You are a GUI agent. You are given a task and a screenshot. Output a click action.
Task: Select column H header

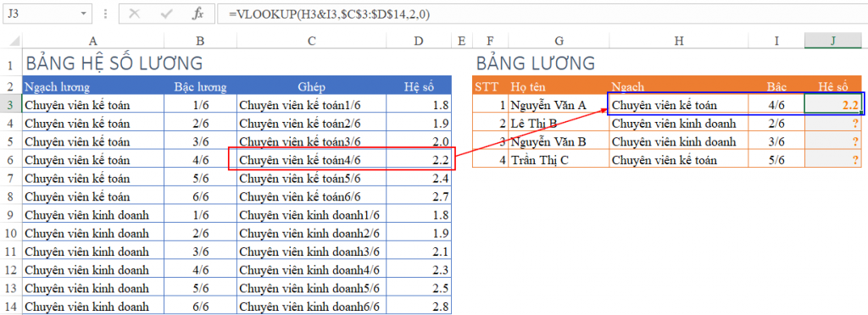679,41
